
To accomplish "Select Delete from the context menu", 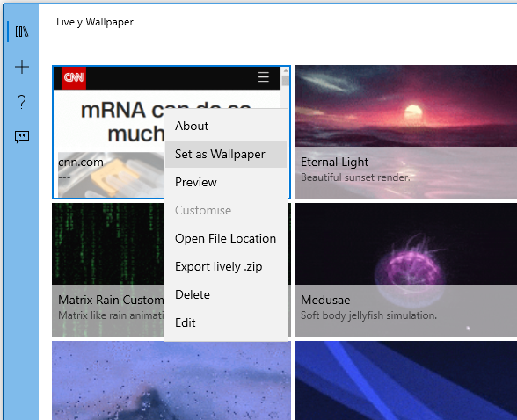I will [225, 294].
